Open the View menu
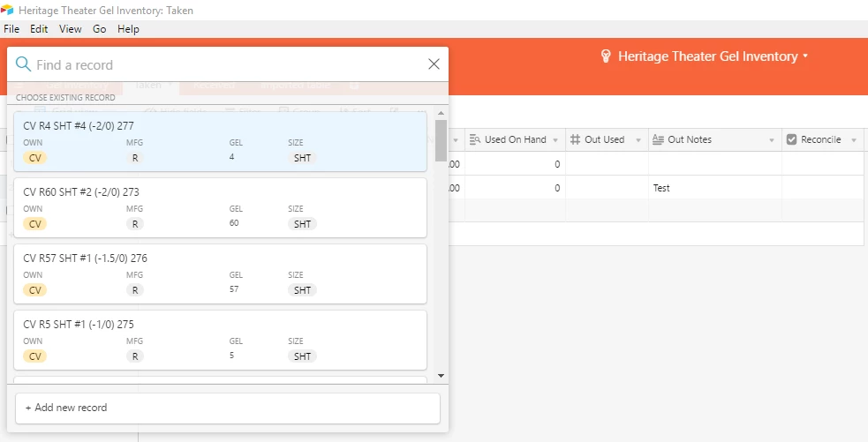 point(71,29)
